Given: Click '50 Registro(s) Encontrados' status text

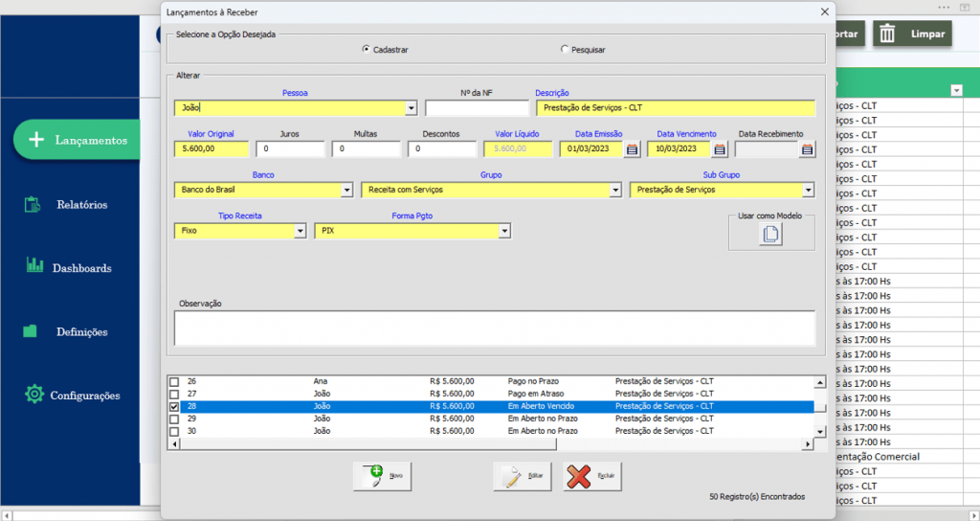Looking at the screenshot, I should pyautogui.click(x=757, y=497).
